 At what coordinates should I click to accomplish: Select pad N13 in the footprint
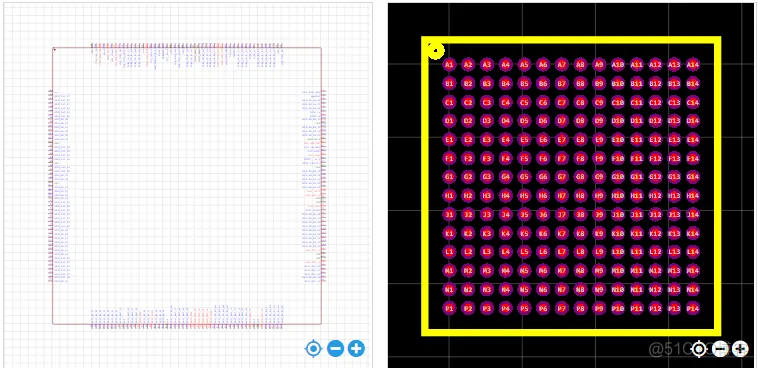[674, 290]
